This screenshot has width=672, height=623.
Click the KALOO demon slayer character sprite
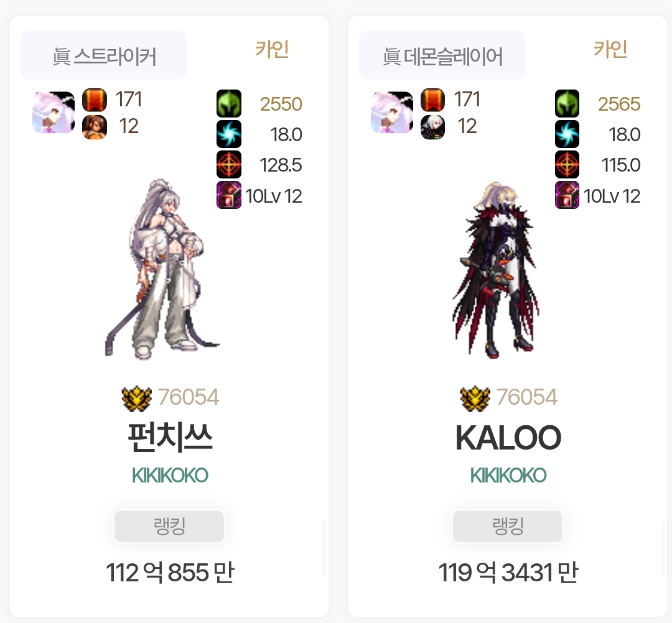click(x=496, y=270)
